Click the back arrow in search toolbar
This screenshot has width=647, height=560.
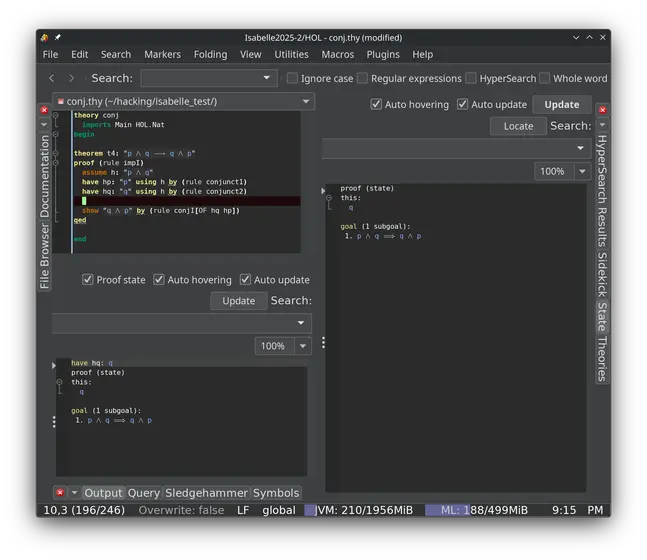tap(52, 78)
